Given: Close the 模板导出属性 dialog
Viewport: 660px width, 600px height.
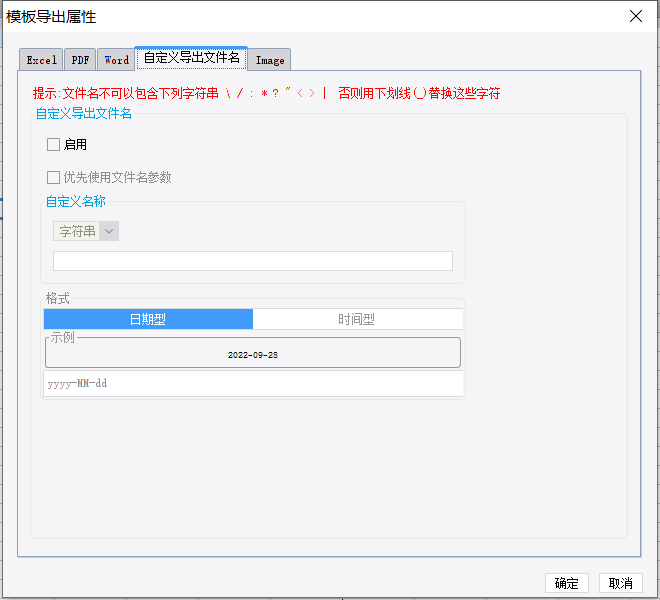Looking at the screenshot, I should click(x=636, y=16).
